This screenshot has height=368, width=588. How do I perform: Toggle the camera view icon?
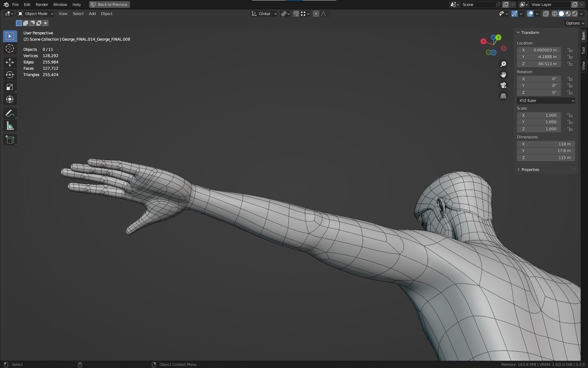click(503, 85)
